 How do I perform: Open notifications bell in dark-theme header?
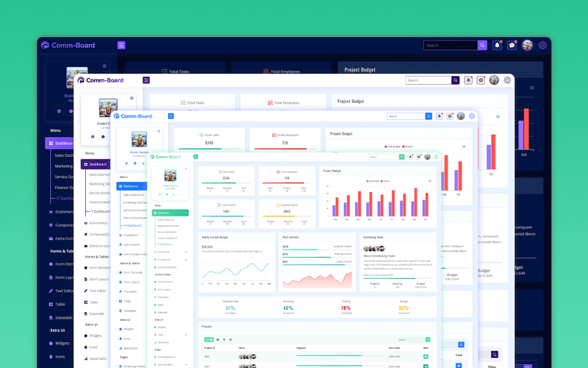click(498, 45)
